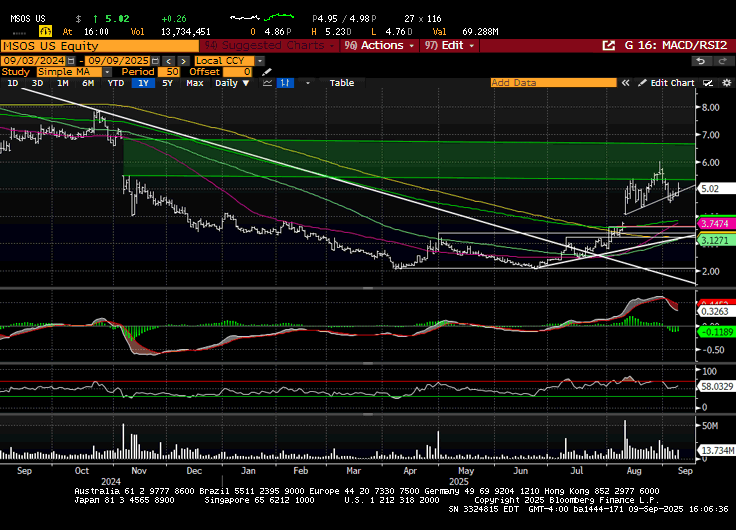This screenshot has height=530, width=736.
Task: Collapse panel with double left chevron
Action: coord(625,83)
